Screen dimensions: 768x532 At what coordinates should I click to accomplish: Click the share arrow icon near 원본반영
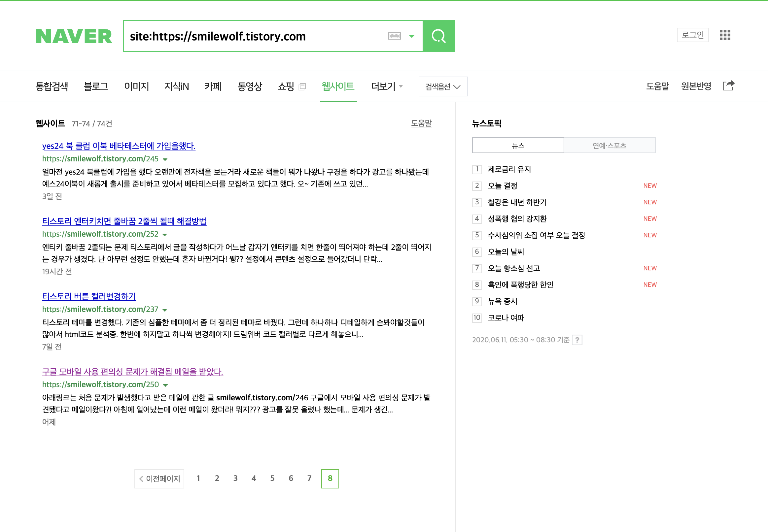click(728, 86)
